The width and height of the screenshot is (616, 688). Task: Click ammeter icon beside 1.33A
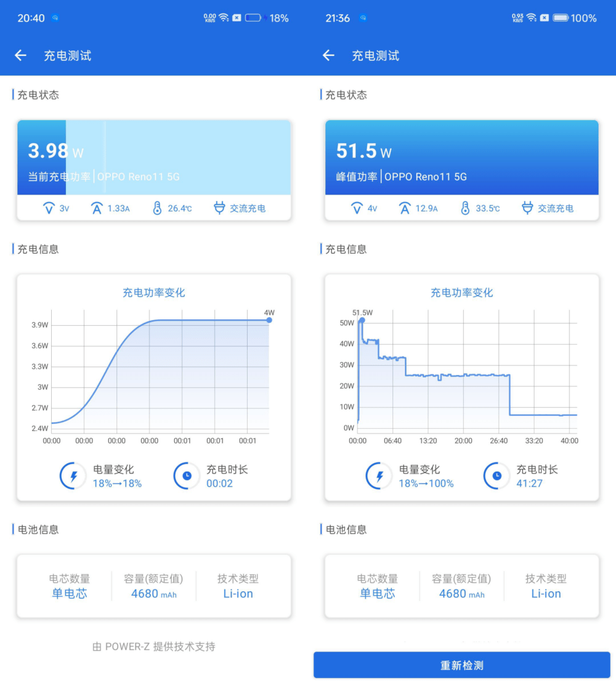(97, 208)
